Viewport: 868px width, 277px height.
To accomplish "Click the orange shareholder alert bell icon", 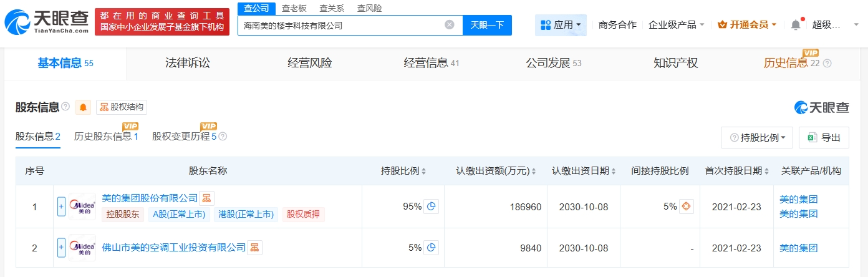I will (x=83, y=107).
